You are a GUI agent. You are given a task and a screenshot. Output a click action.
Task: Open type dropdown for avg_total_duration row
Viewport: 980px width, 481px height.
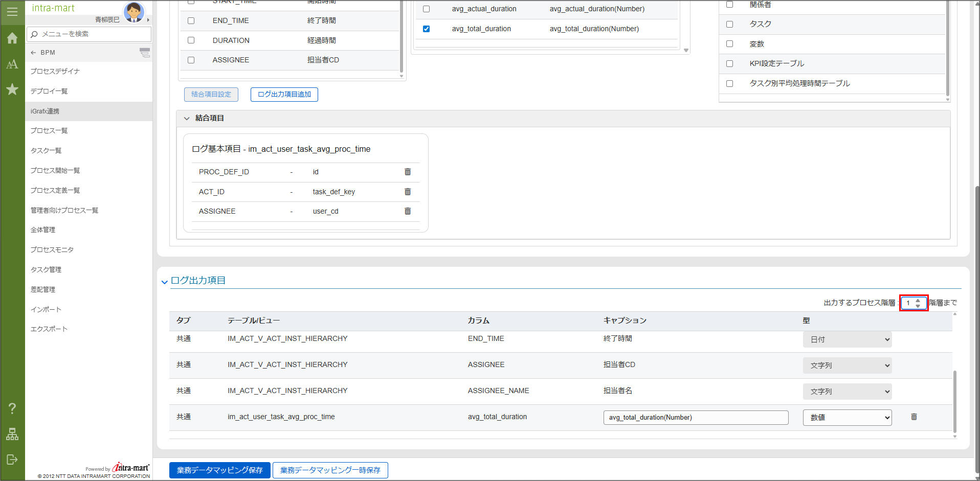[847, 418]
